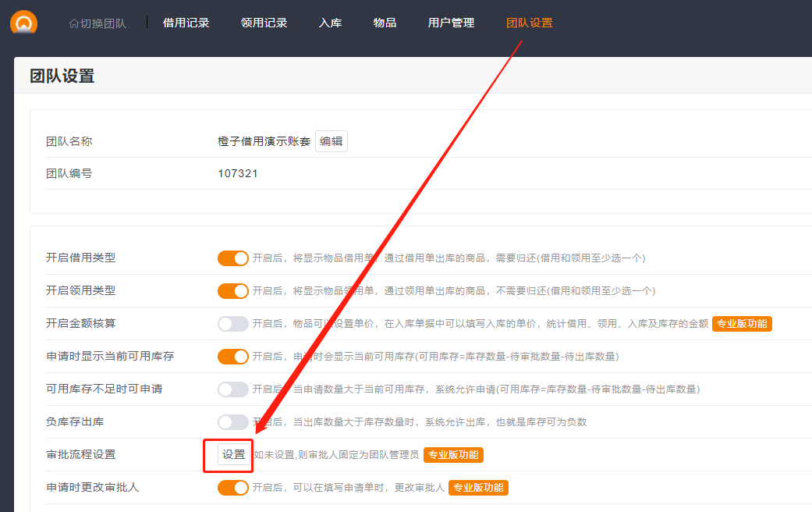
Task: Open the 借用记录 menu
Action: point(186,23)
